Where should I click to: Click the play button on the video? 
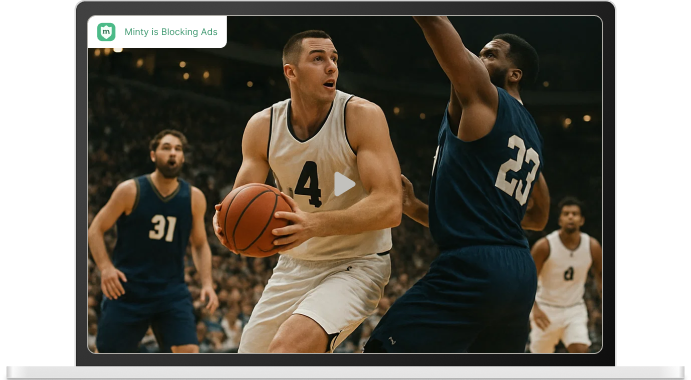(x=344, y=184)
